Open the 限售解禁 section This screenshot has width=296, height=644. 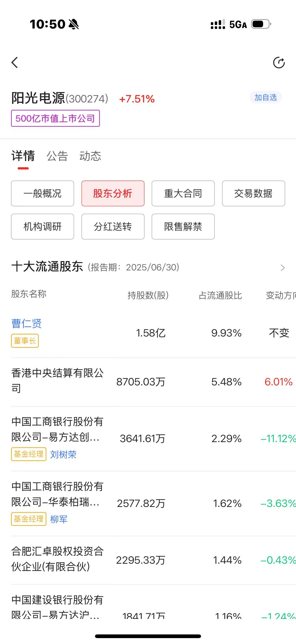tap(183, 226)
